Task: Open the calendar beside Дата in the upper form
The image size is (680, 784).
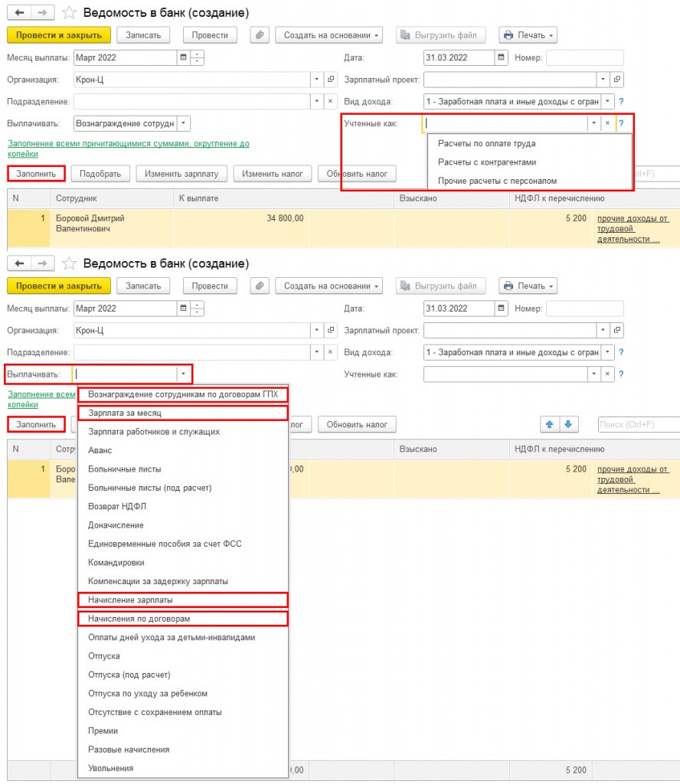Action: (501, 57)
